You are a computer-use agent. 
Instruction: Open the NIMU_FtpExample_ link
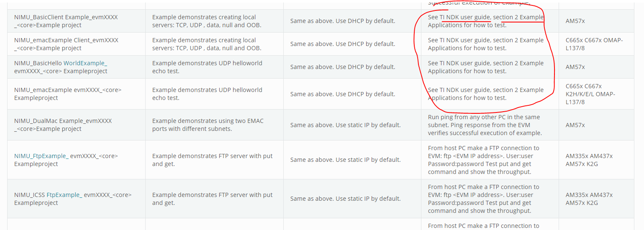[41, 156]
